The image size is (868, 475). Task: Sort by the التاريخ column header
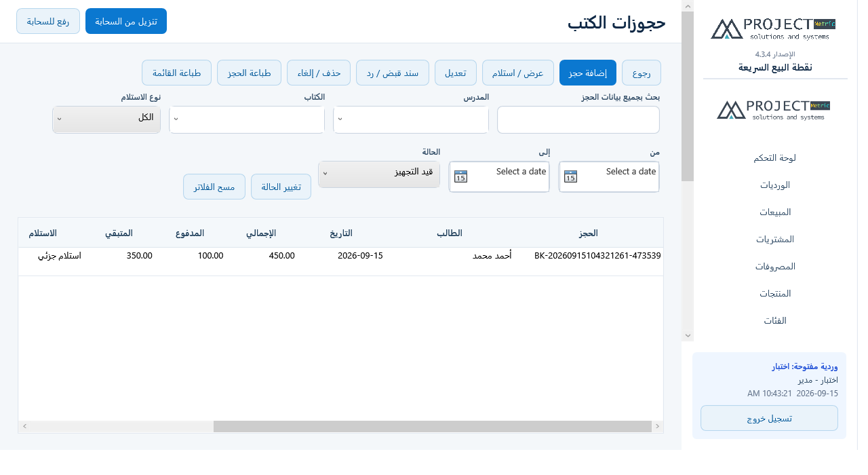click(341, 233)
